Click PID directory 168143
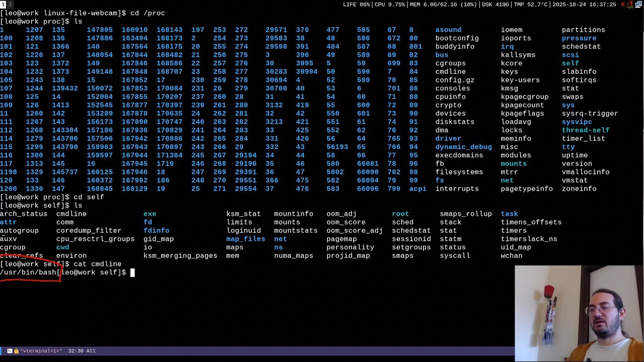The image size is (644, 362). (x=170, y=30)
